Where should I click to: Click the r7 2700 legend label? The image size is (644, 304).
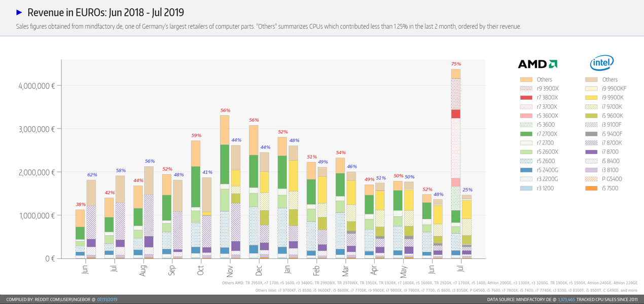546,143
